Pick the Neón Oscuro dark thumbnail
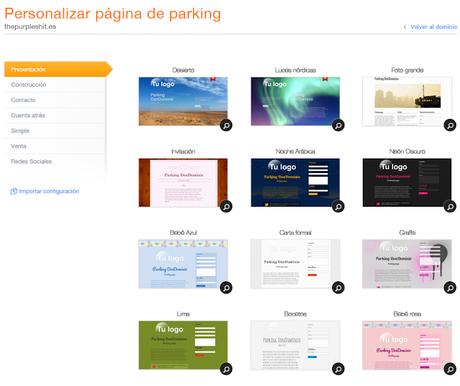The image size is (460, 386). point(407,183)
